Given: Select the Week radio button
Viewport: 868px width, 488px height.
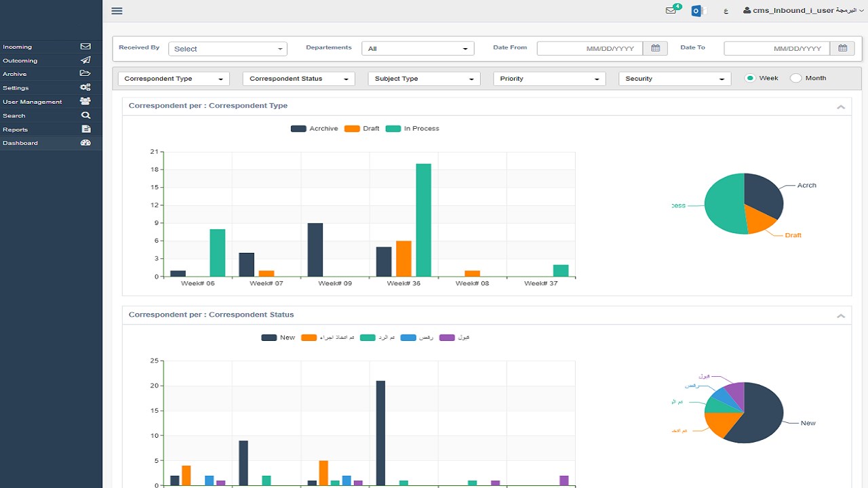Looking at the screenshot, I should (x=750, y=78).
